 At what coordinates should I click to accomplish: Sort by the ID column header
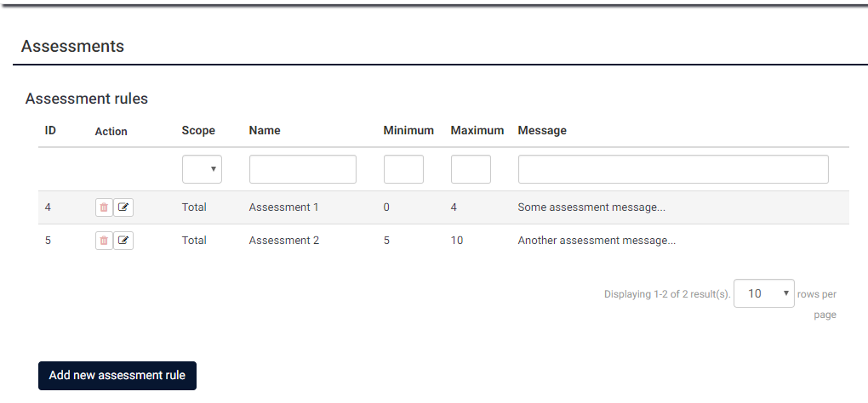coord(50,130)
